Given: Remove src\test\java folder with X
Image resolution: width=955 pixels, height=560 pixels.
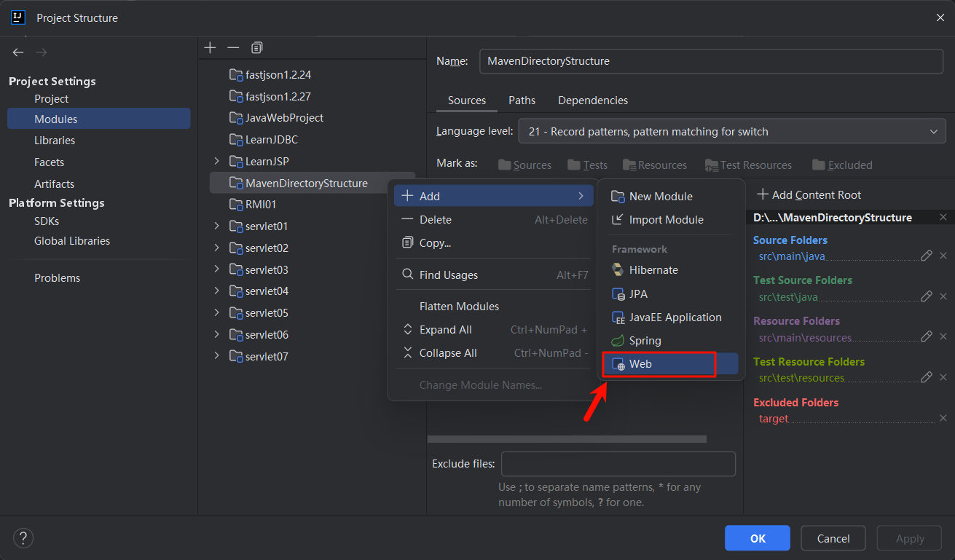Looking at the screenshot, I should coord(943,296).
